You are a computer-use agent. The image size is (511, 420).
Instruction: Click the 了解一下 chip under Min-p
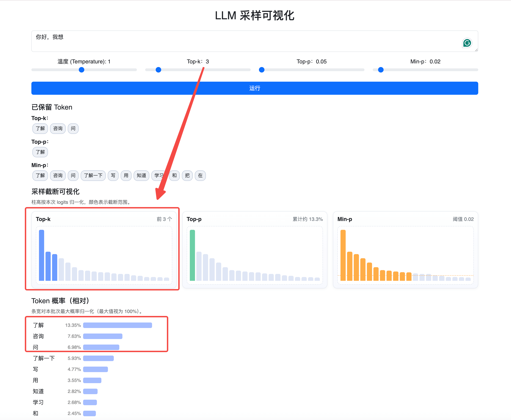click(93, 176)
